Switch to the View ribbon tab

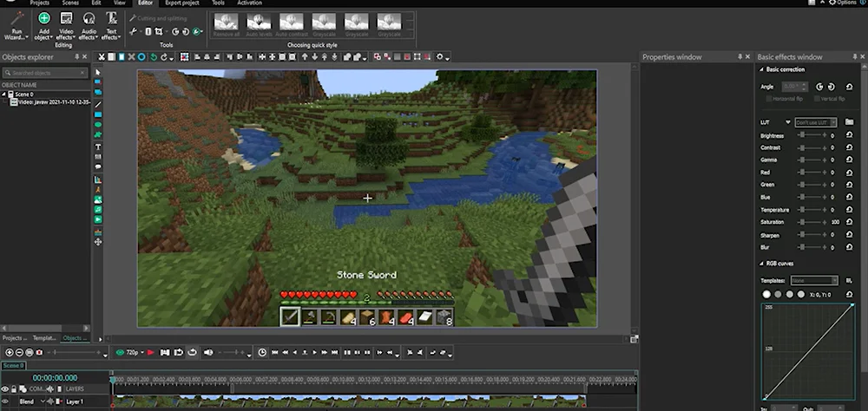click(x=122, y=3)
